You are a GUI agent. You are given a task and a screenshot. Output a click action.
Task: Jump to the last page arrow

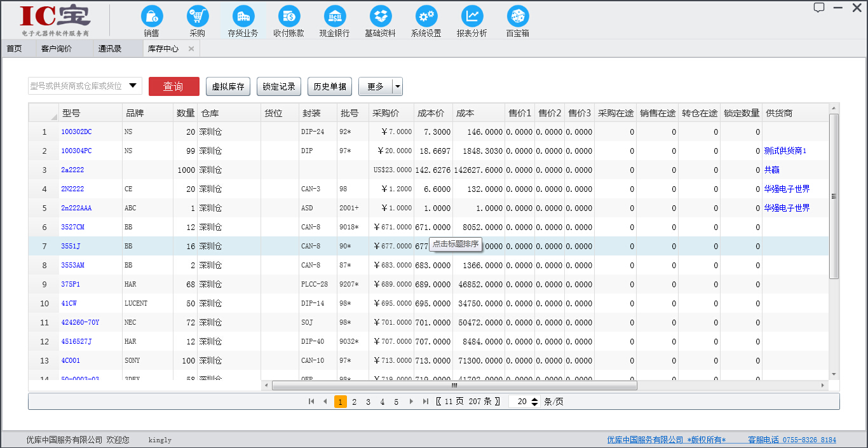426,402
